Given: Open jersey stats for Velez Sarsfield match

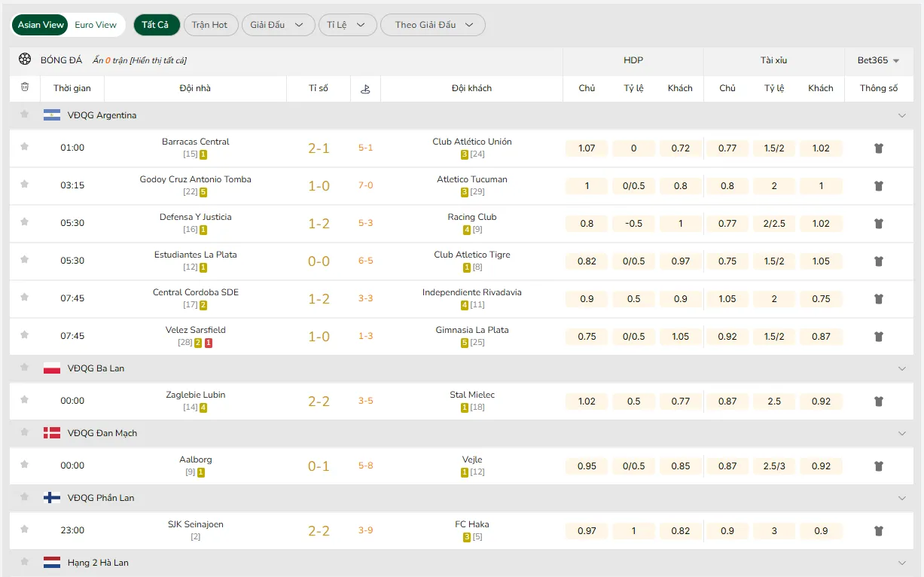Looking at the screenshot, I should pyautogui.click(x=879, y=337).
